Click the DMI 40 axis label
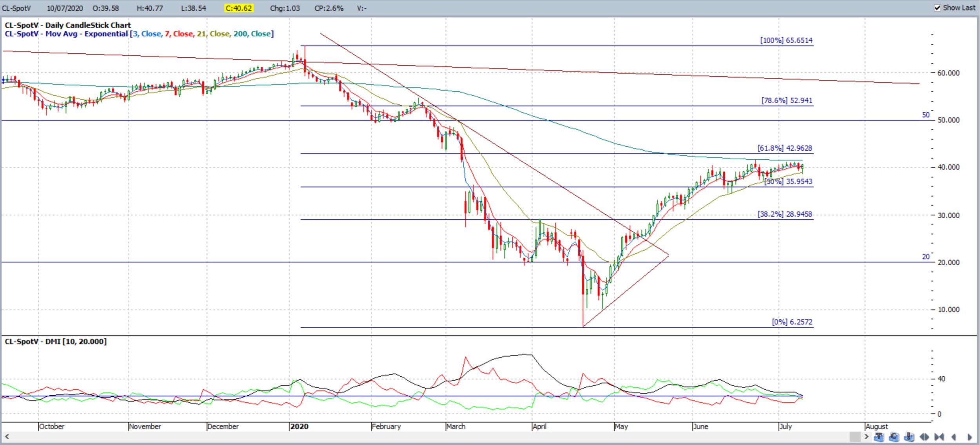 pyautogui.click(x=941, y=379)
